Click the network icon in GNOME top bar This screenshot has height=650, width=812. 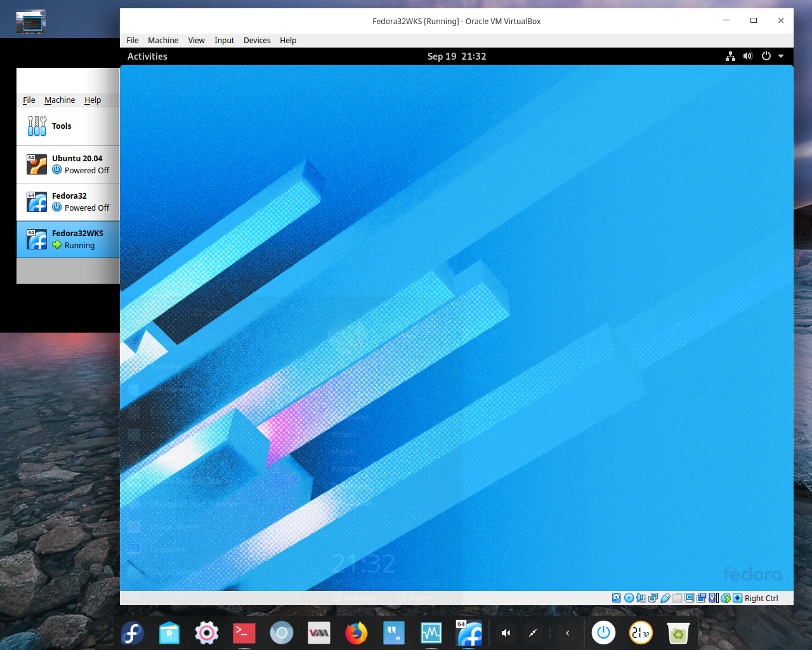tap(730, 56)
